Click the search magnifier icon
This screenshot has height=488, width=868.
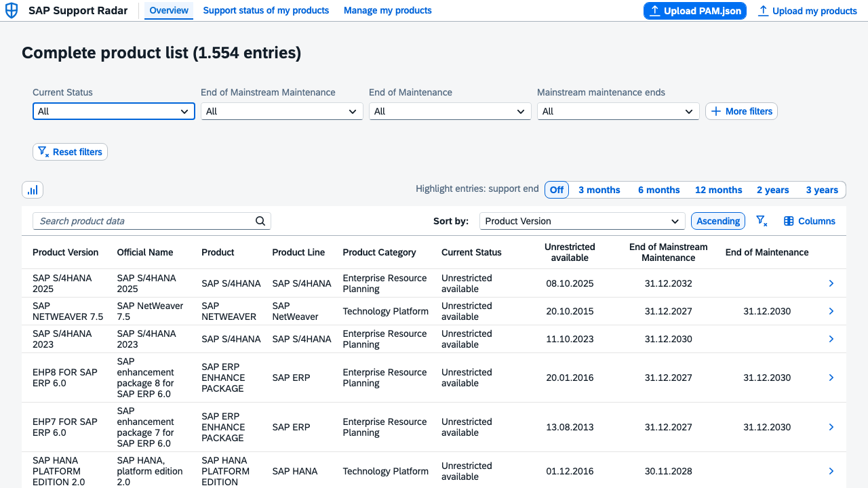(260, 221)
